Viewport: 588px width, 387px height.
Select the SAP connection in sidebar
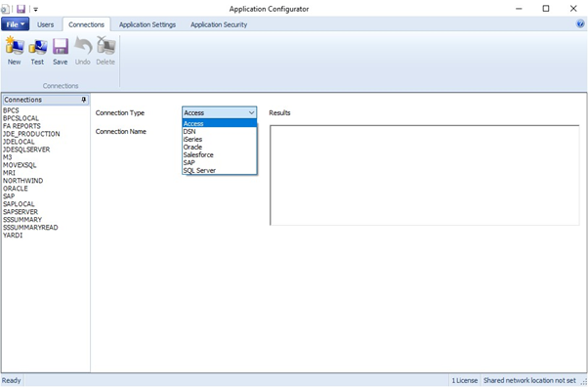(9, 196)
